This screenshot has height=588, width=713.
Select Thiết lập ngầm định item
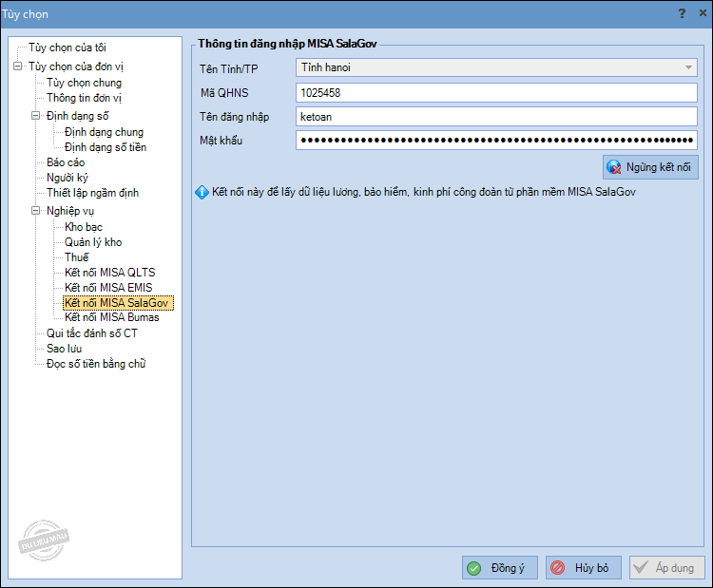point(92,193)
